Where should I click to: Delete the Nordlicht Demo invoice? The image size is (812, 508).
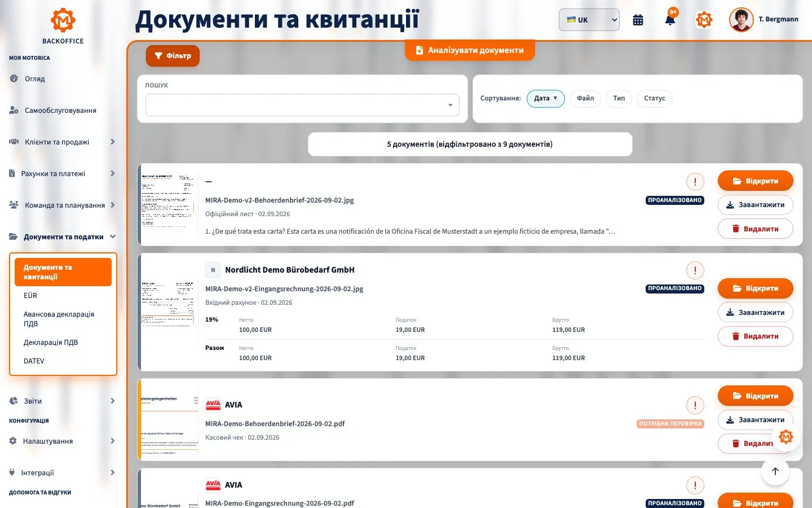(x=756, y=336)
